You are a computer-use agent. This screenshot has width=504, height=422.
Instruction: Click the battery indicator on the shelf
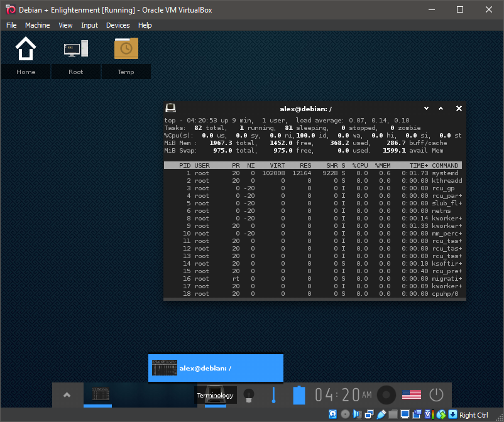pyautogui.click(x=299, y=395)
